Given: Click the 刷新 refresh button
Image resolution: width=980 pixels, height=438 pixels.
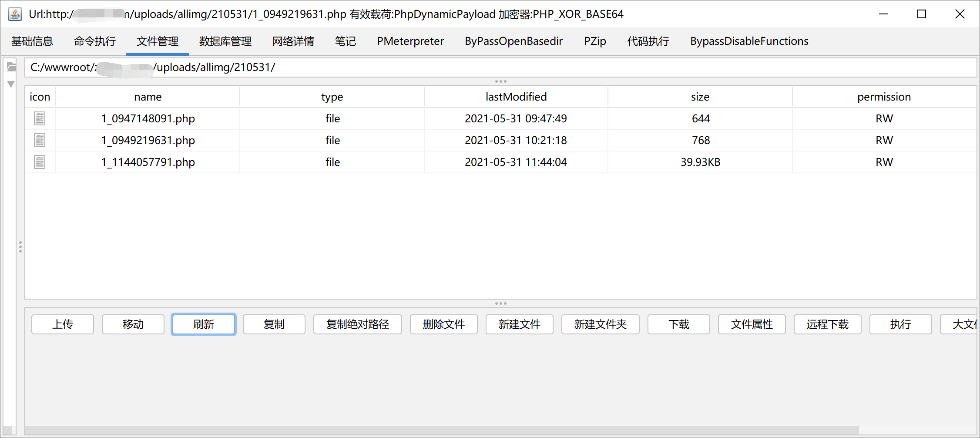Looking at the screenshot, I should (x=204, y=324).
